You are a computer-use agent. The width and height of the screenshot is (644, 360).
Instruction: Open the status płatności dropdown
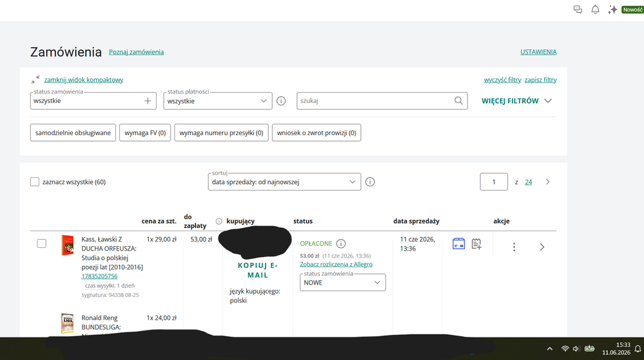click(x=218, y=101)
